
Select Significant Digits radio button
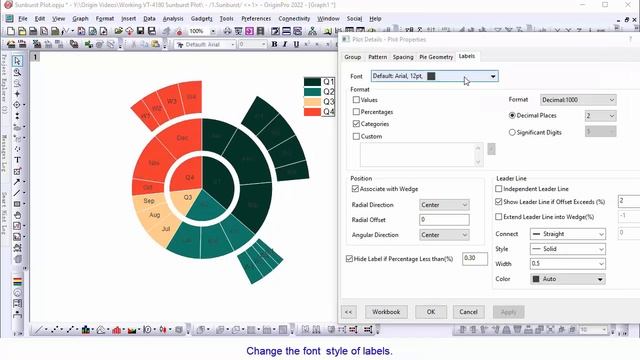point(512,132)
